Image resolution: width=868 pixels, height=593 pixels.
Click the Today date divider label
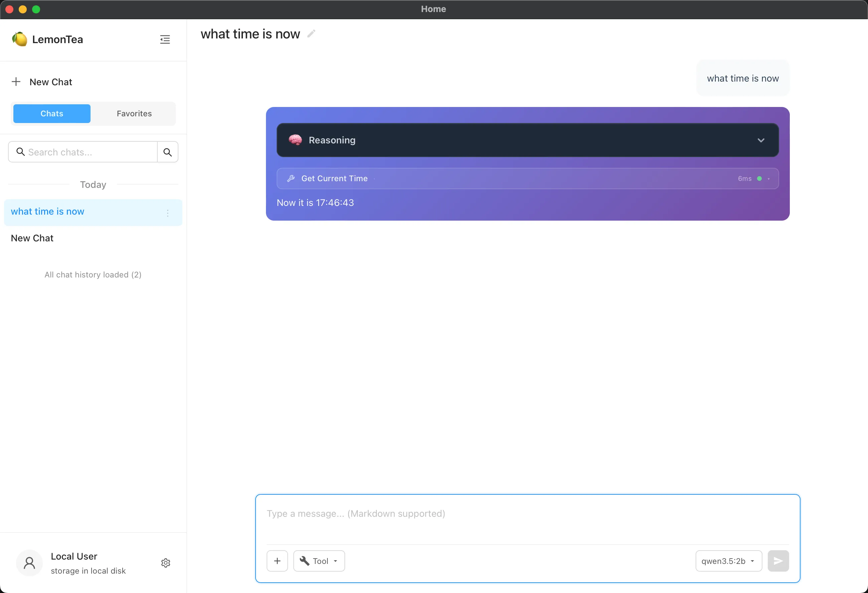(x=93, y=185)
